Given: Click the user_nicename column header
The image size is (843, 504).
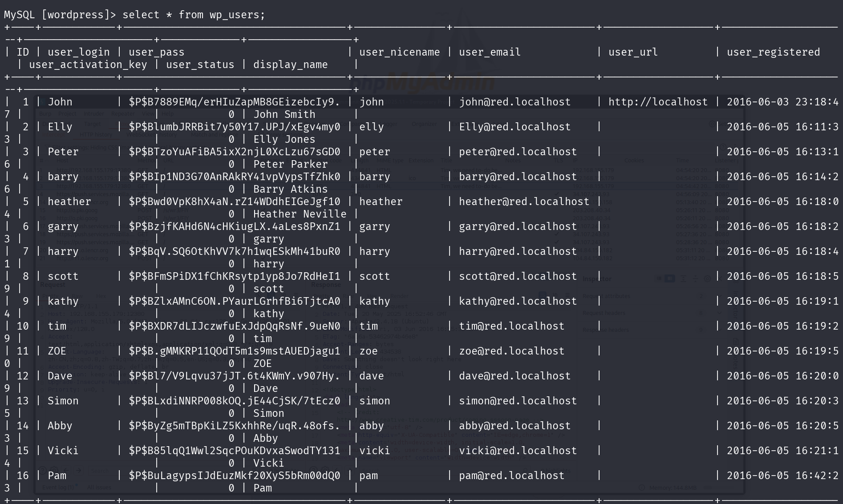Looking at the screenshot, I should pos(400,52).
